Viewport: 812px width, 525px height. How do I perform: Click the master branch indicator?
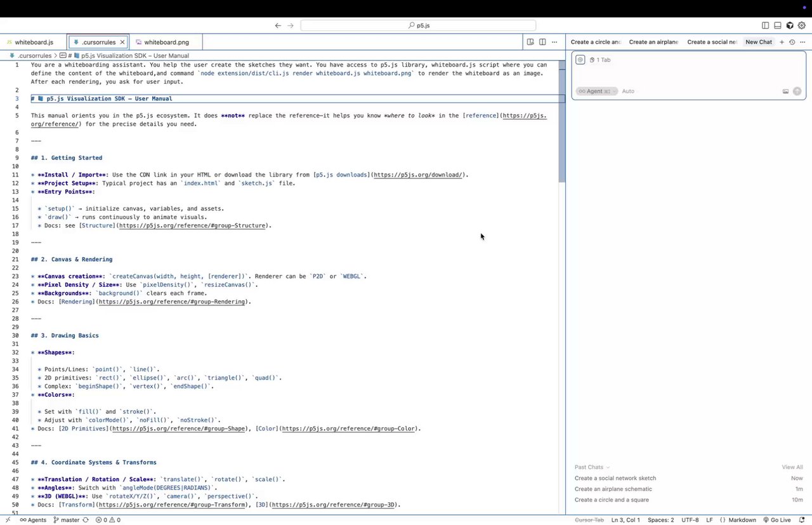tap(66, 520)
